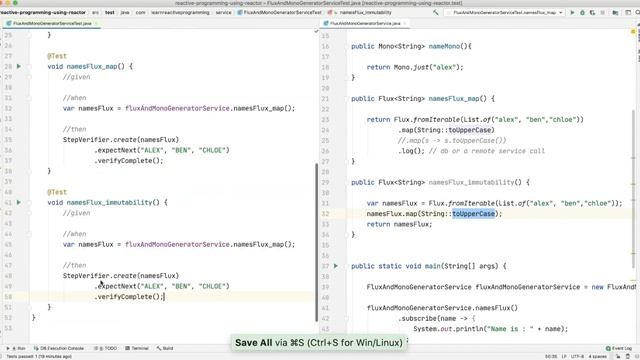Collapse namesFlux_map test method at line 28
The image size is (640, 360).
click(x=29, y=67)
